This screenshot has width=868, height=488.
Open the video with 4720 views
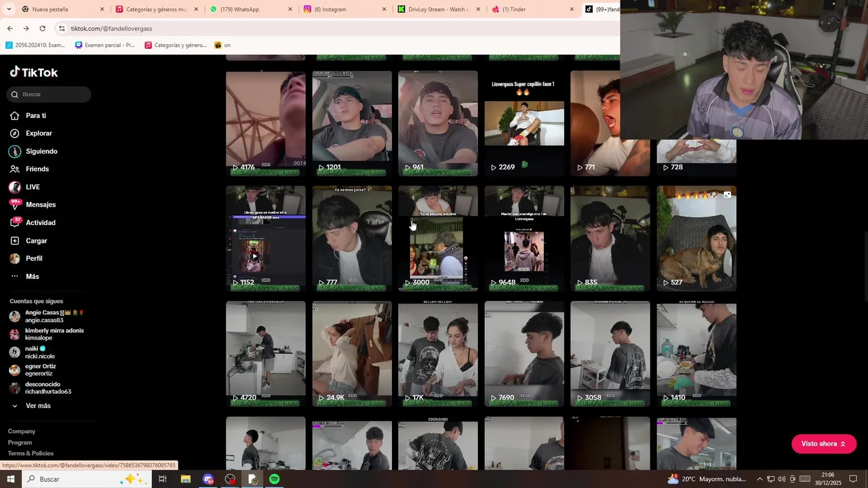(266, 354)
